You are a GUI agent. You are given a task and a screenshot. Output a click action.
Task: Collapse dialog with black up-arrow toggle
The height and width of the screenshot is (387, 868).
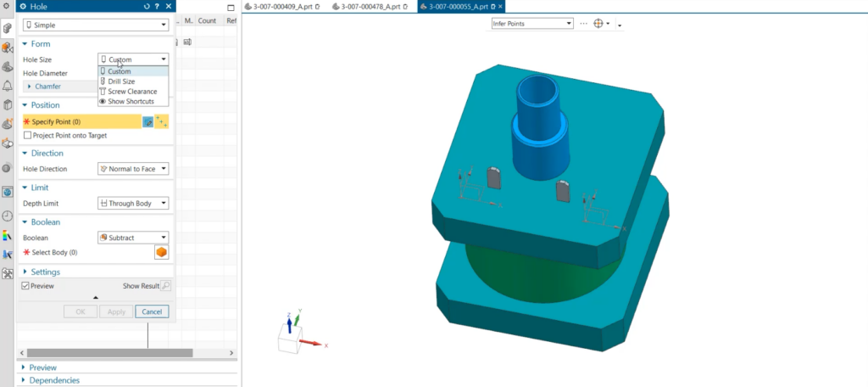95,298
